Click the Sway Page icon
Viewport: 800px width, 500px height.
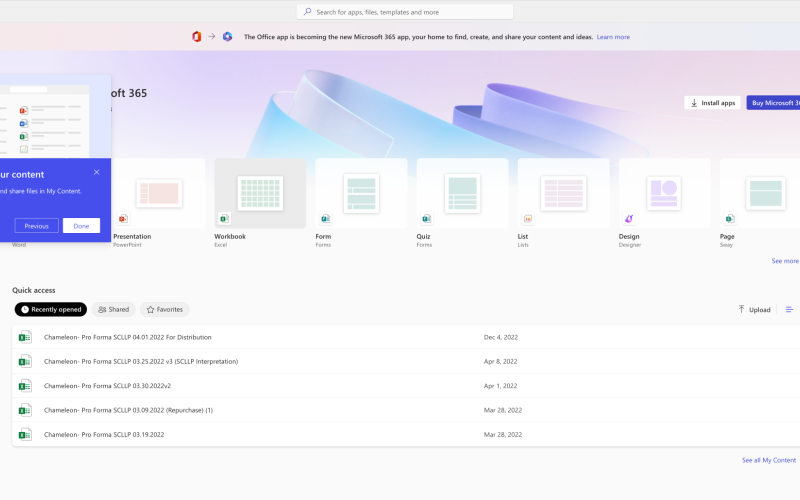[729, 218]
